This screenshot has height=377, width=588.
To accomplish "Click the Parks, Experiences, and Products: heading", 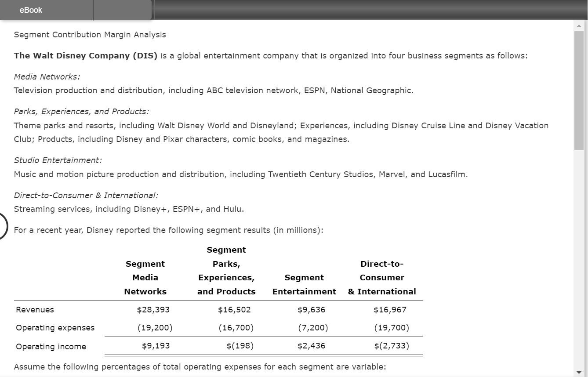I will (x=81, y=112).
